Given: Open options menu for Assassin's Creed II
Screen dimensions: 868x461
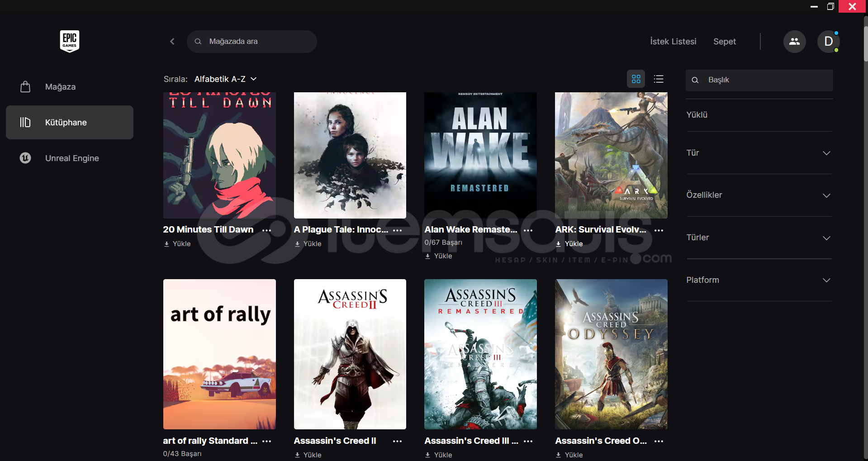Looking at the screenshot, I should (398, 441).
